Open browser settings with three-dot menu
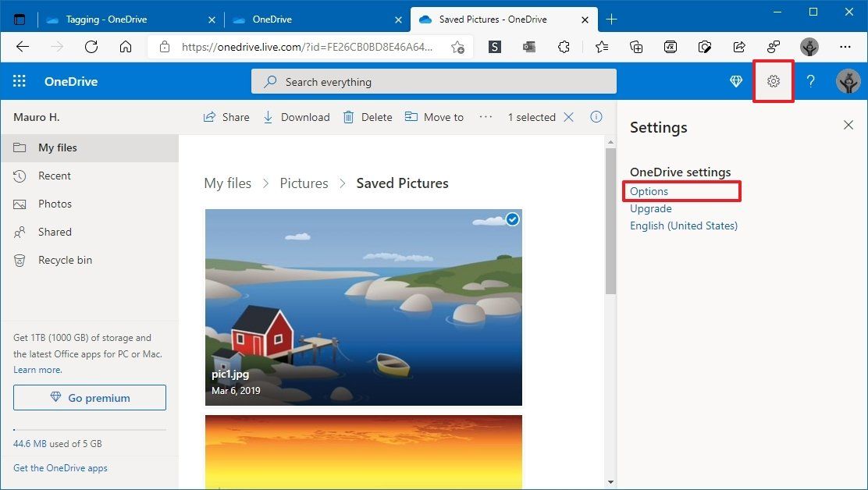The image size is (868, 490). pos(845,47)
